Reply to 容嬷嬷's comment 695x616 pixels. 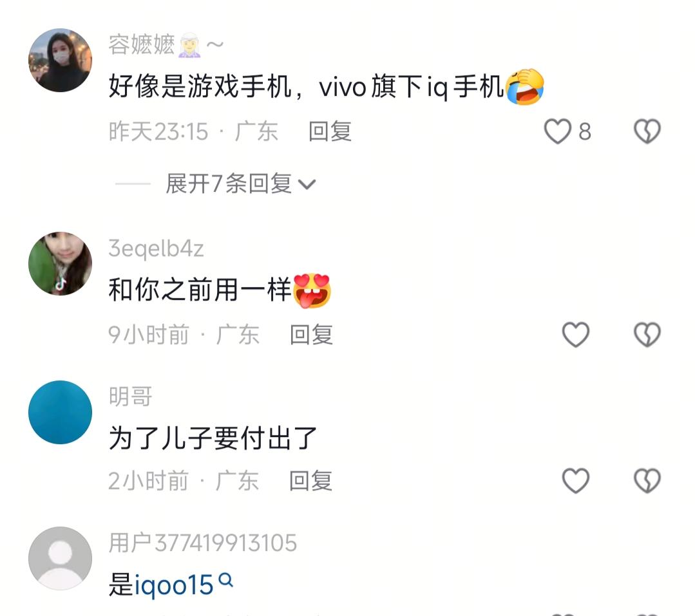(330, 131)
